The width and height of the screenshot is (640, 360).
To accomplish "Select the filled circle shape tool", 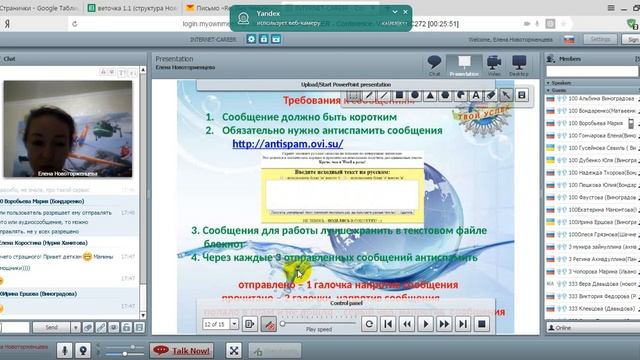I will (415, 96).
